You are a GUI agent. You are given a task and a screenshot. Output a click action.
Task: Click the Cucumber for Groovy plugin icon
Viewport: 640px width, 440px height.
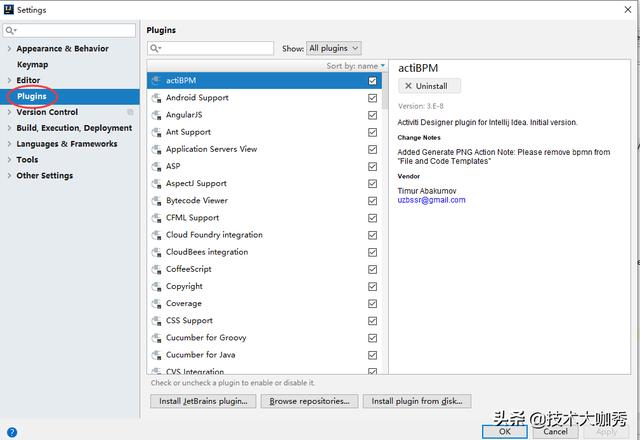pyautogui.click(x=156, y=338)
